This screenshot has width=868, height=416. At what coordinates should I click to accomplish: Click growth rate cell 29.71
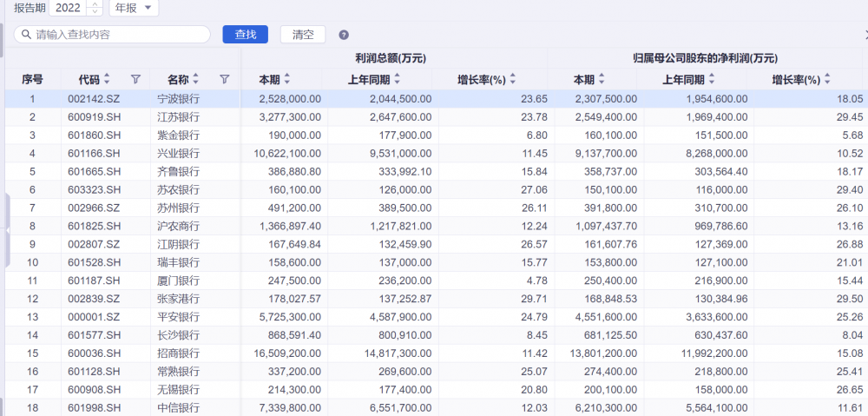(536, 299)
